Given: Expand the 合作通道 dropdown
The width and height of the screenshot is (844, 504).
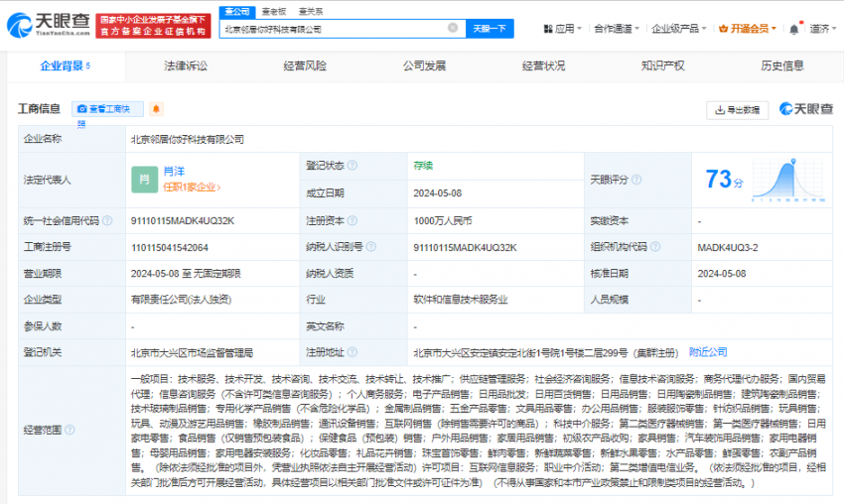Looking at the screenshot, I should (617, 29).
